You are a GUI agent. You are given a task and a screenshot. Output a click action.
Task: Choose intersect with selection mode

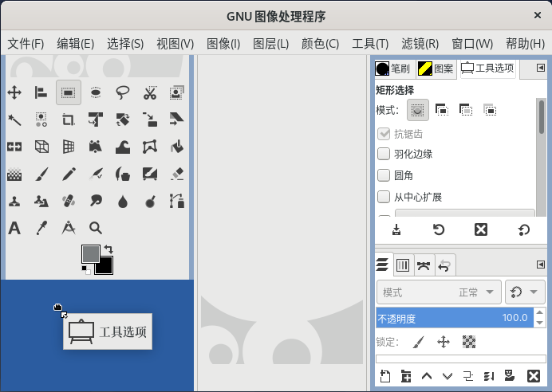click(490, 110)
